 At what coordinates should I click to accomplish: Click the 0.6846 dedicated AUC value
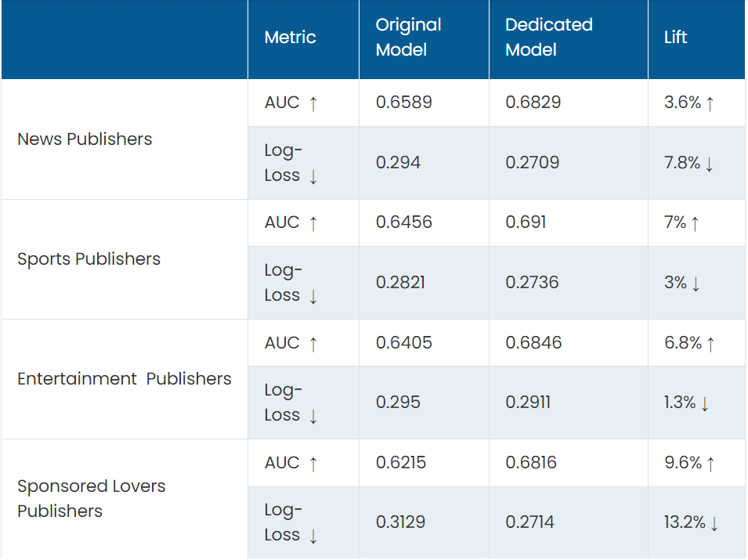[x=533, y=342]
